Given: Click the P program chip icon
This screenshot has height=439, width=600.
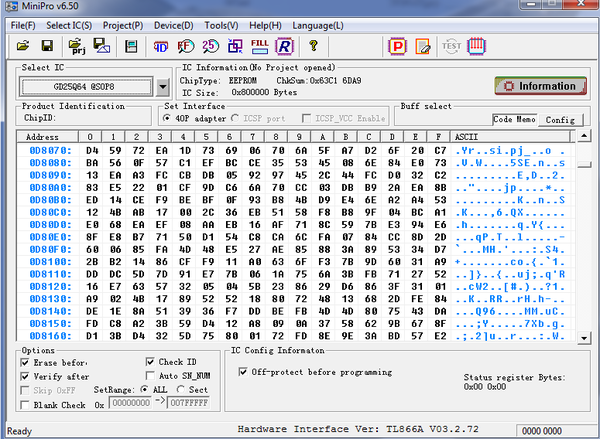Looking at the screenshot, I should pyautogui.click(x=398, y=46).
